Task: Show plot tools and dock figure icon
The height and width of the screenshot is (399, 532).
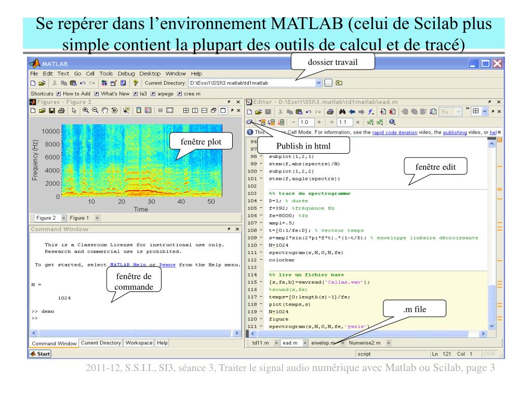Action: pos(170,110)
